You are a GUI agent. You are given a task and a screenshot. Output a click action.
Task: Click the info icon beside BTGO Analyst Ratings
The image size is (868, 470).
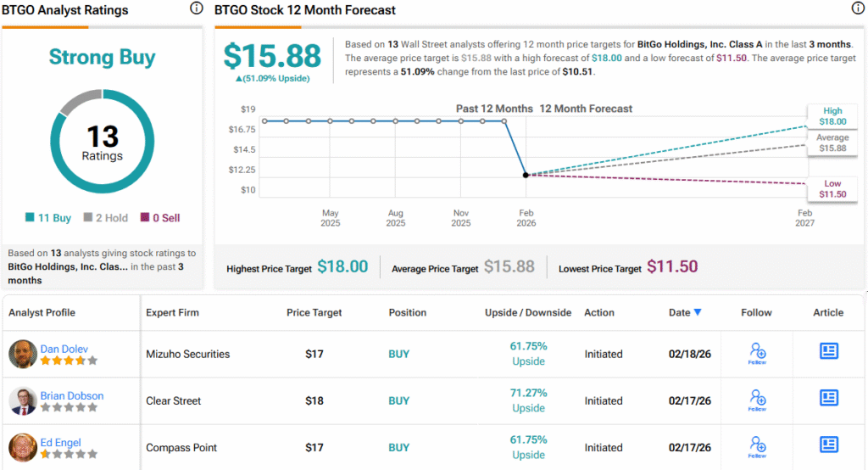click(x=197, y=8)
